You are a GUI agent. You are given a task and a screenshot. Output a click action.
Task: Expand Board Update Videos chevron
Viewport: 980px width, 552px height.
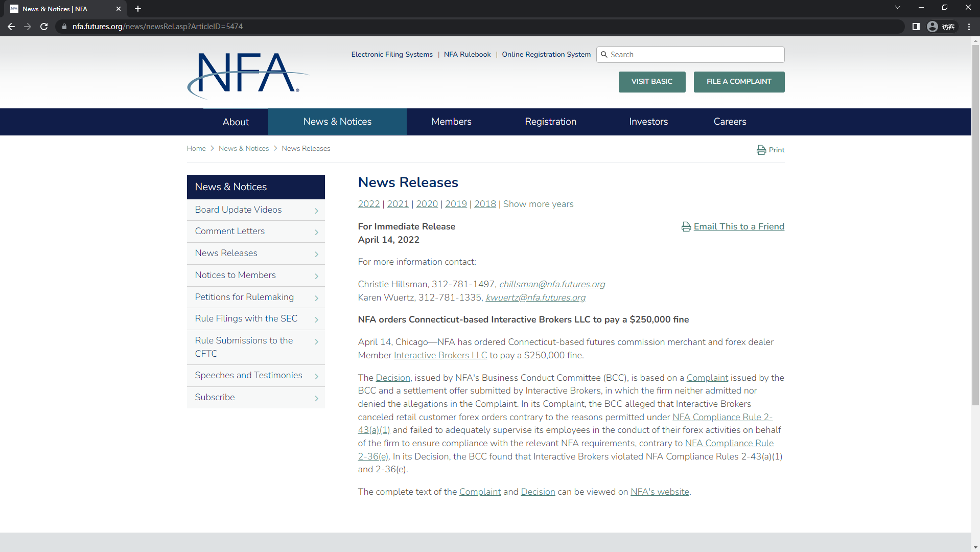(x=316, y=211)
